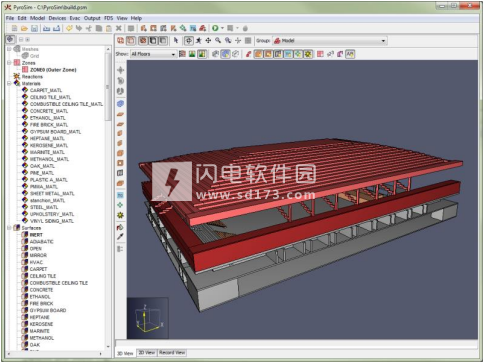Image resolution: width=483 pixels, height=362 pixels.
Task: Toggle the show obstructions filter button
Action: coord(258,54)
